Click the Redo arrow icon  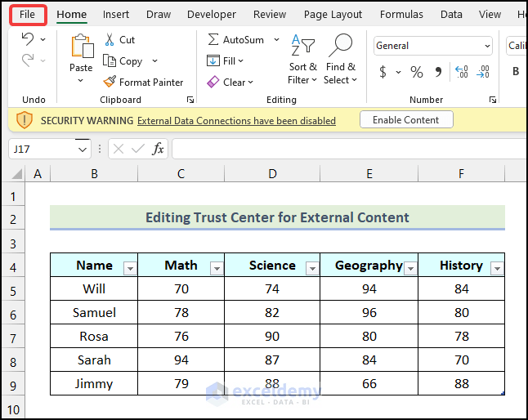click(28, 60)
